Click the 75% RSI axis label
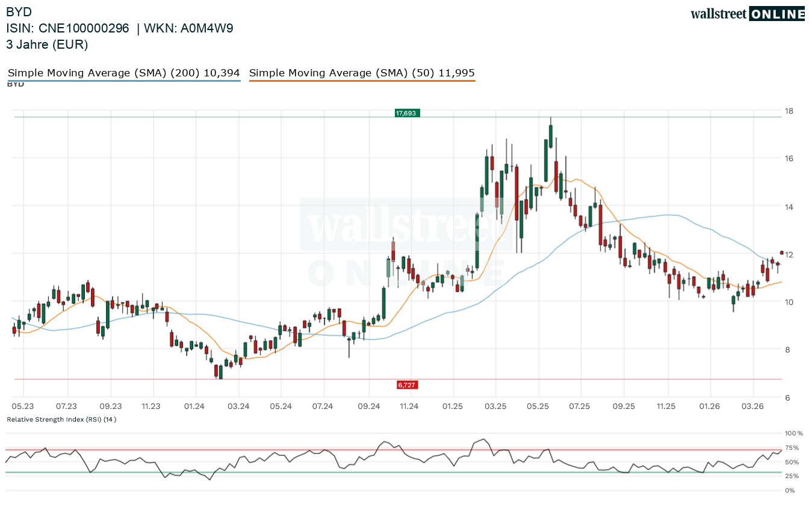This screenshot has width=812, height=507. coord(792,447)
